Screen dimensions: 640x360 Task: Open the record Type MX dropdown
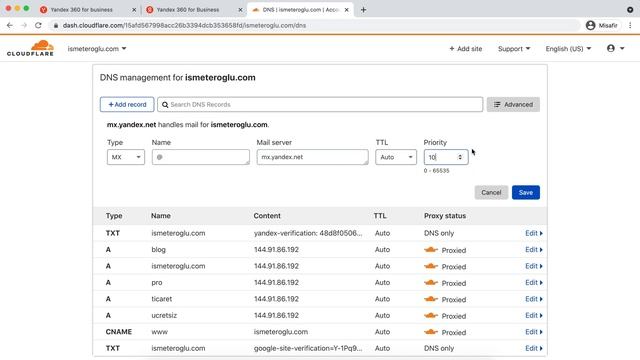(x=126, y=157)
